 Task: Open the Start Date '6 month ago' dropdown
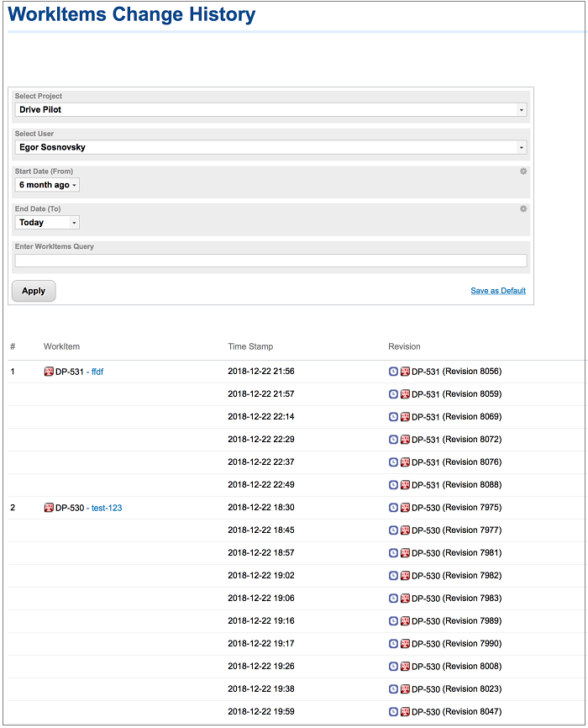(47, 185)
